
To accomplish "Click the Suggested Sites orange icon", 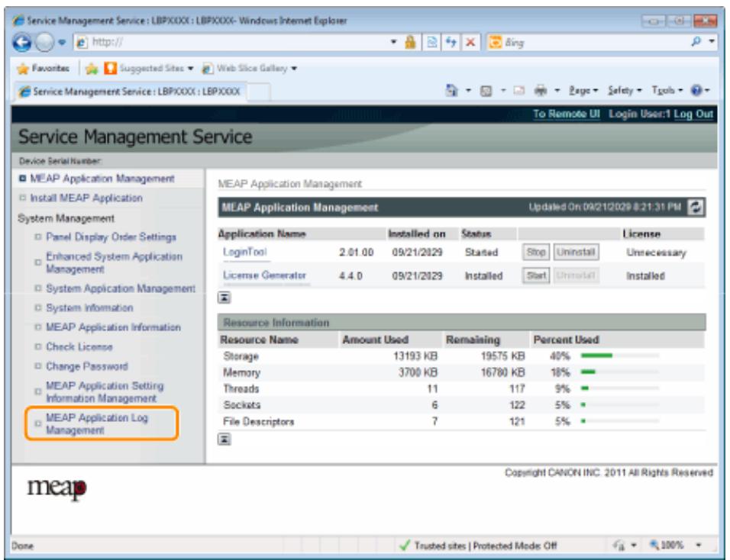I will (110, 69).
